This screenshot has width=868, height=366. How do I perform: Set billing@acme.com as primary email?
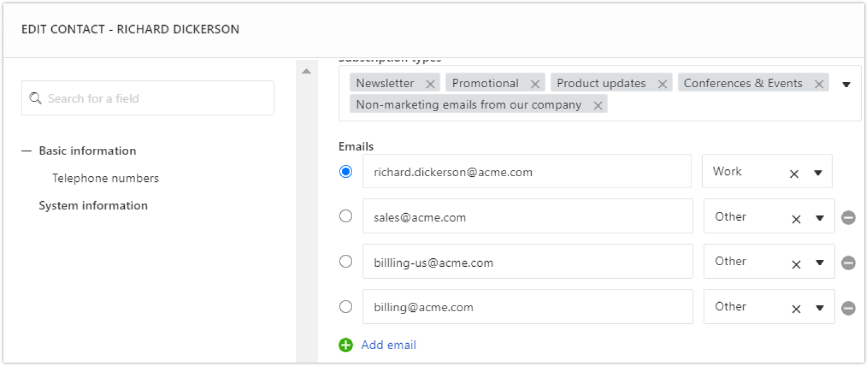[345, 306]
